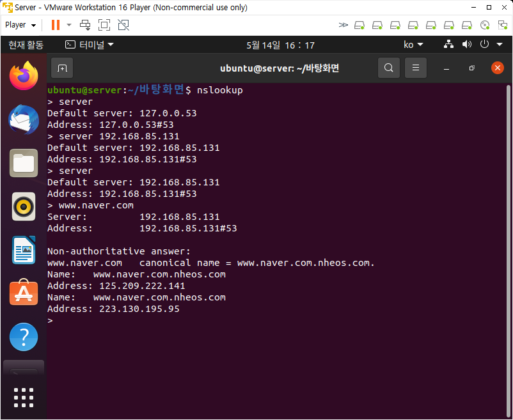Click "Address: 223.130.195.95" line
Image resolution: width=513 pixels, height=420 pixels.
[113, 309]
